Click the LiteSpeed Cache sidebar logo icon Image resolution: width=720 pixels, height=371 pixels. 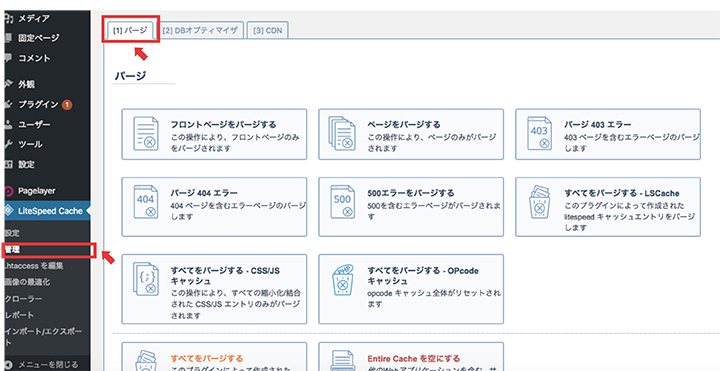[8, 211]
